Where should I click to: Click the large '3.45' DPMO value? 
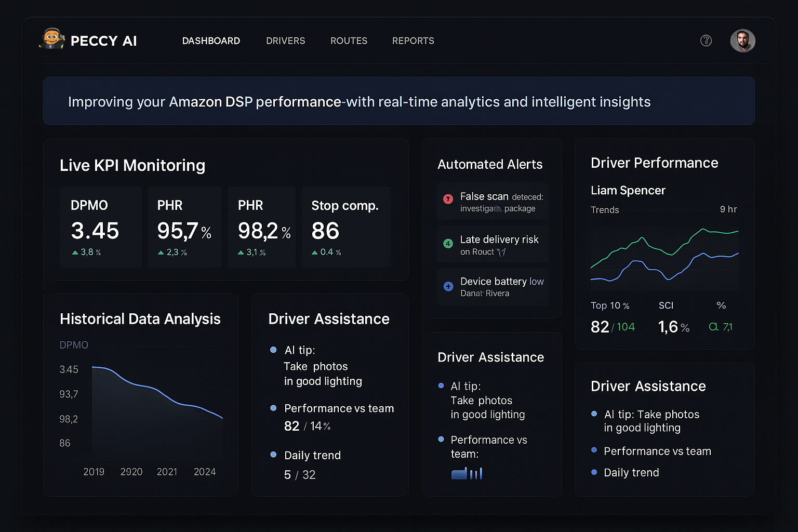click(x=95, y=231)
